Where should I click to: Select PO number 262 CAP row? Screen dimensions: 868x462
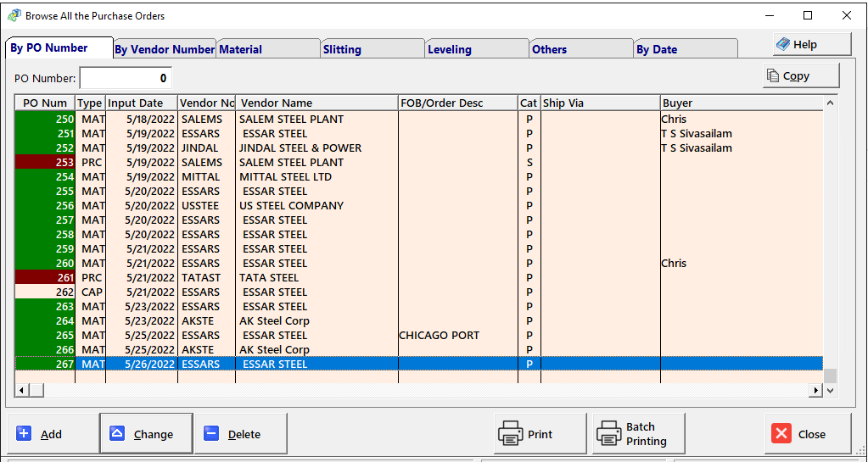[x=419, y=292]
